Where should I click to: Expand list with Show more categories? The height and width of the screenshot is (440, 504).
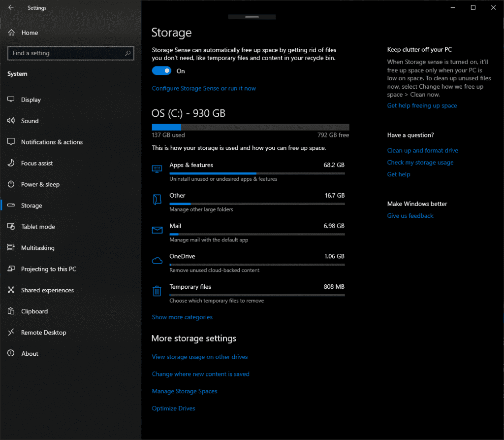(x=182, y=317)
